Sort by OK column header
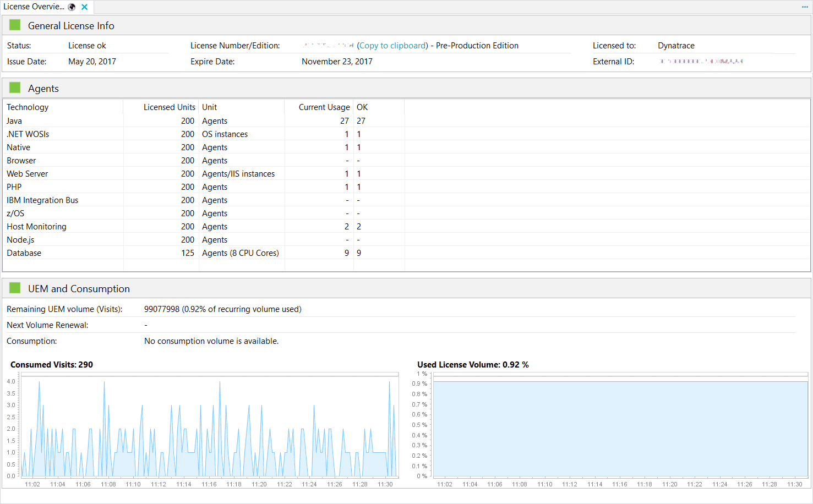 (379, 107)
